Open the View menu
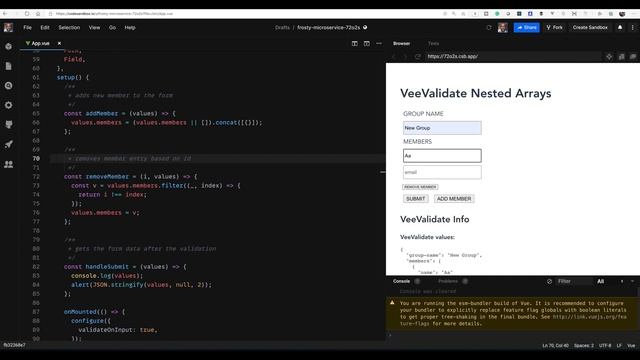Image resolution: width=640 pixels, height=360 pixels. click(x=94, y=27)
